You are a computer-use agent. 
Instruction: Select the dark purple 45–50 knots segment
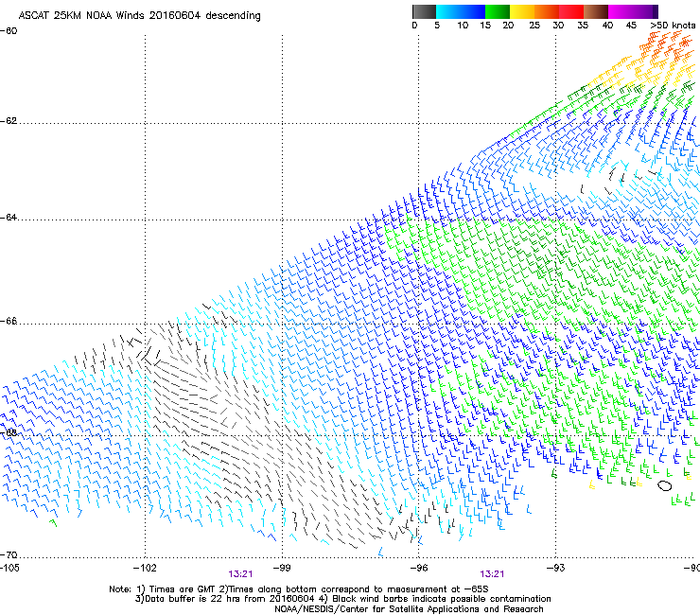point(645,11)
